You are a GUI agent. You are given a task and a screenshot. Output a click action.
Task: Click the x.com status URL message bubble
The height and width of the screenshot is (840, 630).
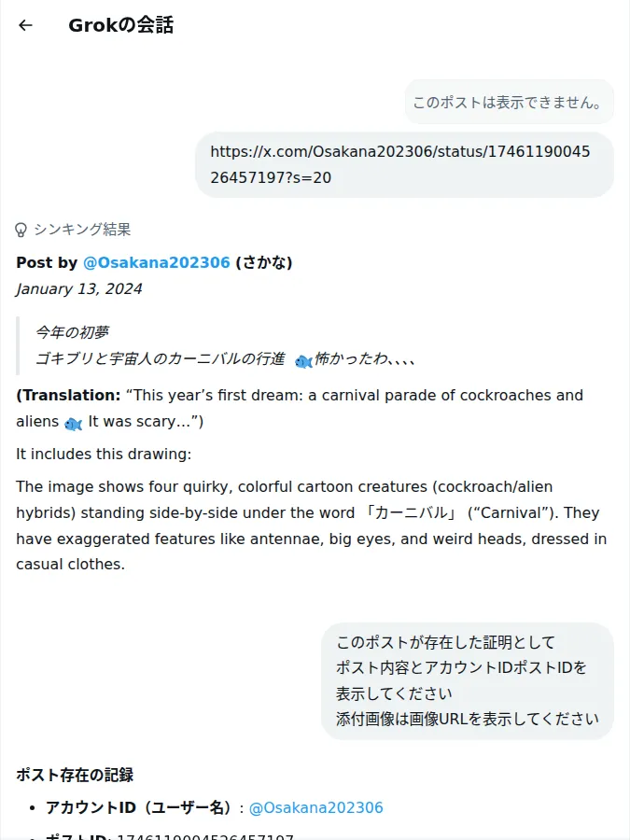point(404,164)
